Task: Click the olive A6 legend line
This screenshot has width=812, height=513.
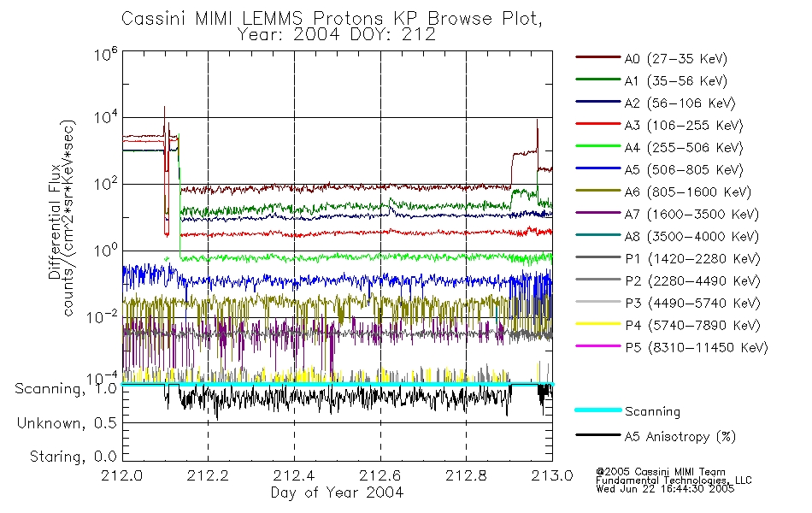Action: [x=598, y=190]
